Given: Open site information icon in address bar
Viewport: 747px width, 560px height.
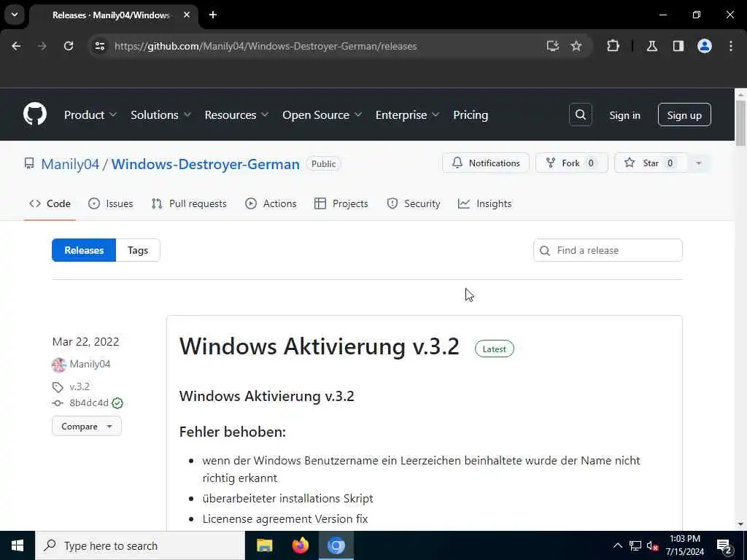Looking at the screenshot, I should point(100,46).
